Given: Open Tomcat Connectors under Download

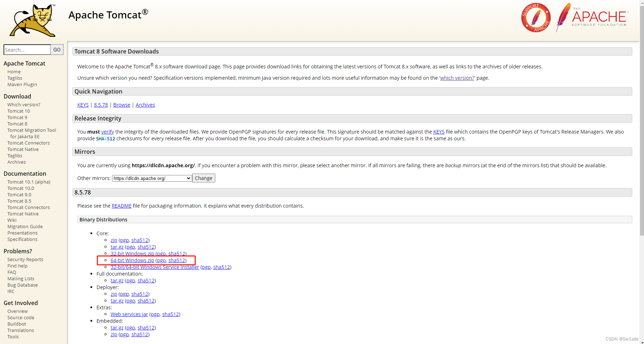Looking at the screenshot, I should 29,143.
